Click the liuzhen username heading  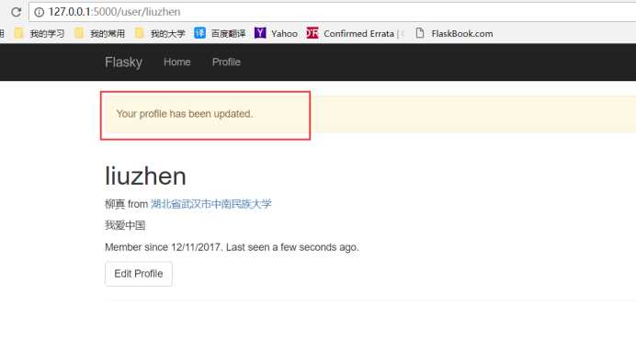point(145,176)
